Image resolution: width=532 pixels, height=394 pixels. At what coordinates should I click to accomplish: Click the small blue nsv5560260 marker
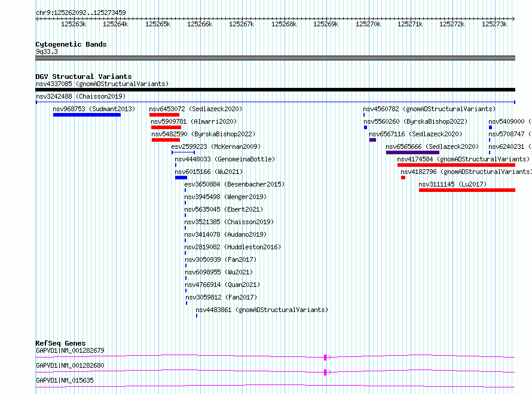coord(365,127)
